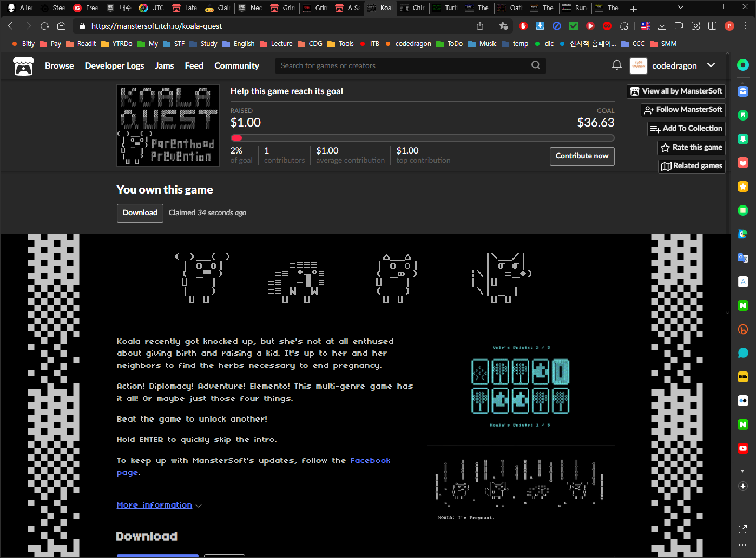Screen dimensions: 756x558
Task: Click the Koala Quest cover thumbnail
Action: [168, 125]
